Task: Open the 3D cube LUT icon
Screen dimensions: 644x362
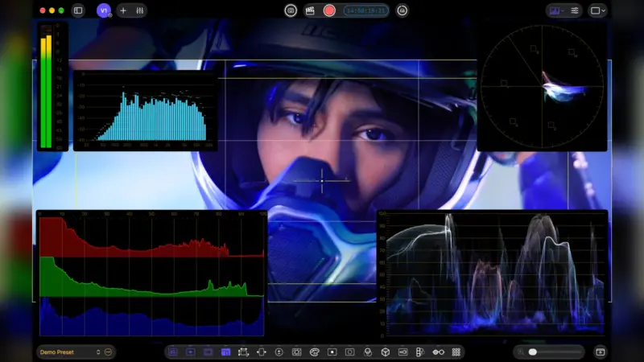Action: pyautogui.click(x=386, y=352)
